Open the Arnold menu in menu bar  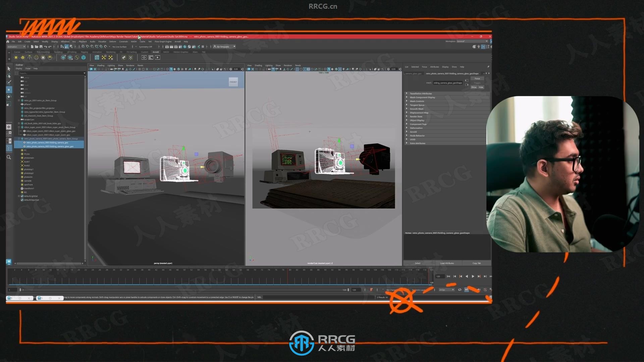click(x=178, y=42)
